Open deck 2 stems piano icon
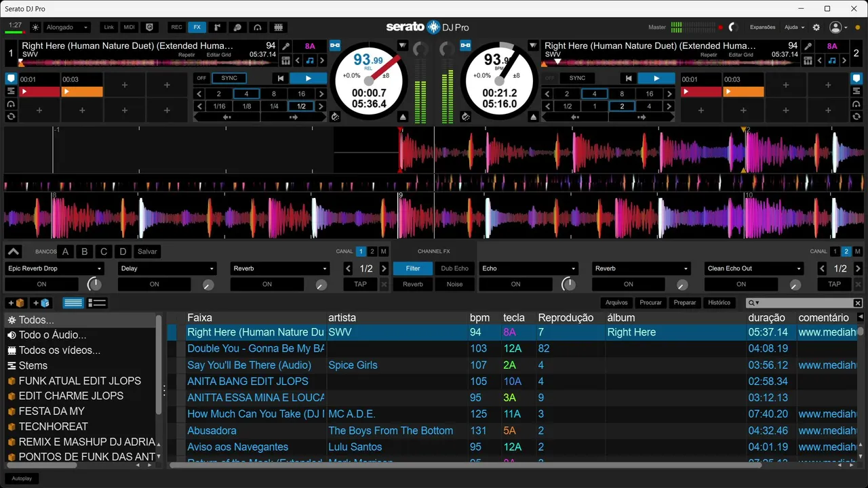The width and height of the screenshot is (868, 488). [808, 60]
